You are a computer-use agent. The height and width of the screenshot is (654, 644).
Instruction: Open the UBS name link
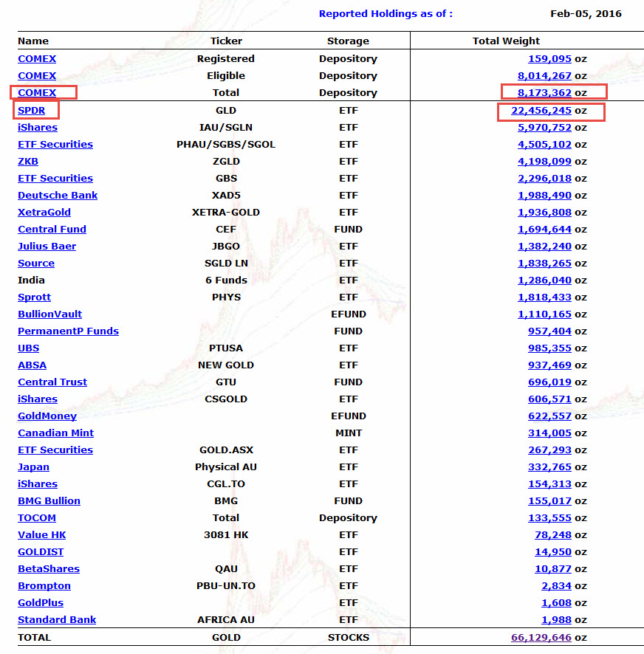(x=28, y=348)
